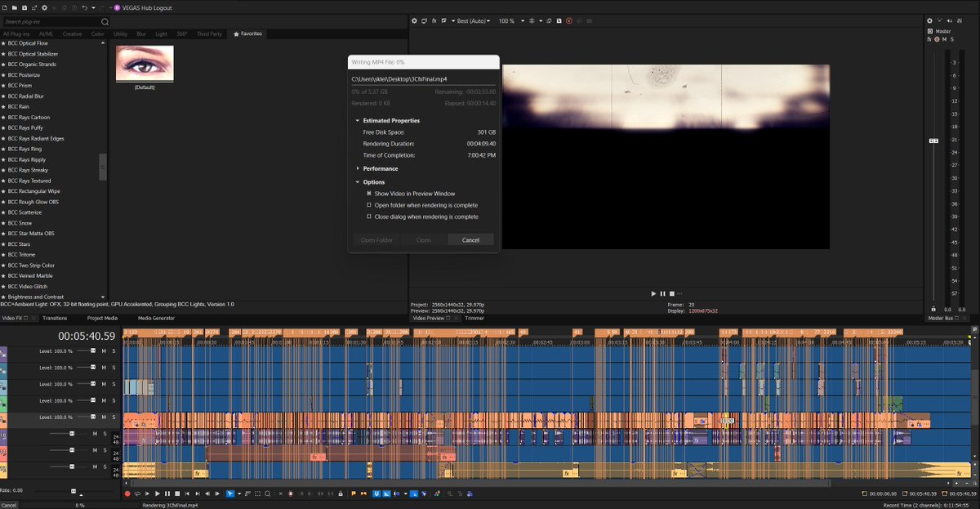Viewport: 980px width, 509px height.
Task: Open the Third Party plug-in tab
Action: tap(210, 33)
